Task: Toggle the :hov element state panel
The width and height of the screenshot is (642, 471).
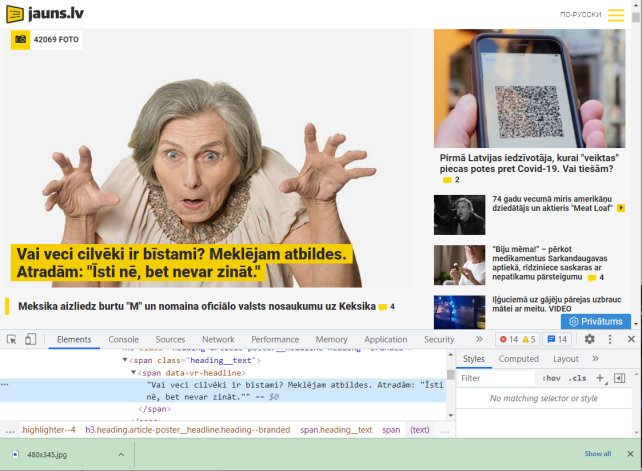Action: (550, 378)
